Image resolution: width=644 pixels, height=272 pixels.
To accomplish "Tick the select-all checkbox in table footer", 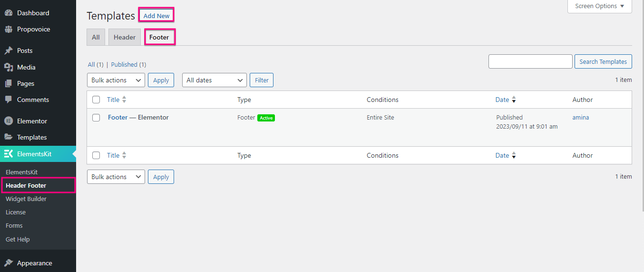I will click(96, 155).
